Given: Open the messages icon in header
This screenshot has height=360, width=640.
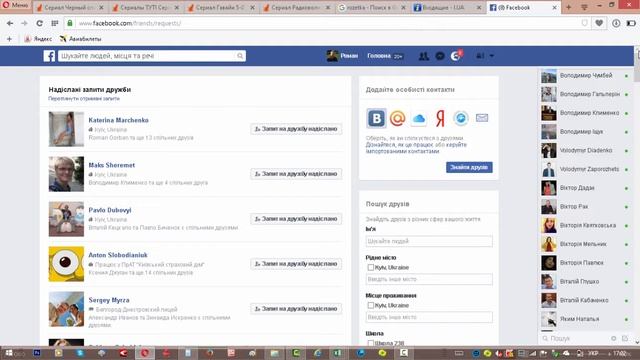Looking at the screenshot, I should click(x=440, y=56).
